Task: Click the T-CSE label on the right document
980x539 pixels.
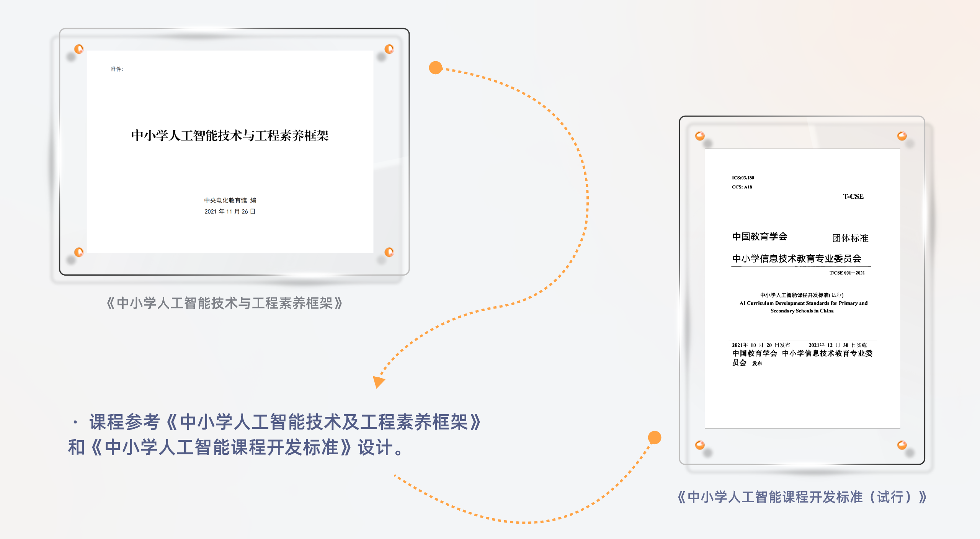Action: coord(853,196)
